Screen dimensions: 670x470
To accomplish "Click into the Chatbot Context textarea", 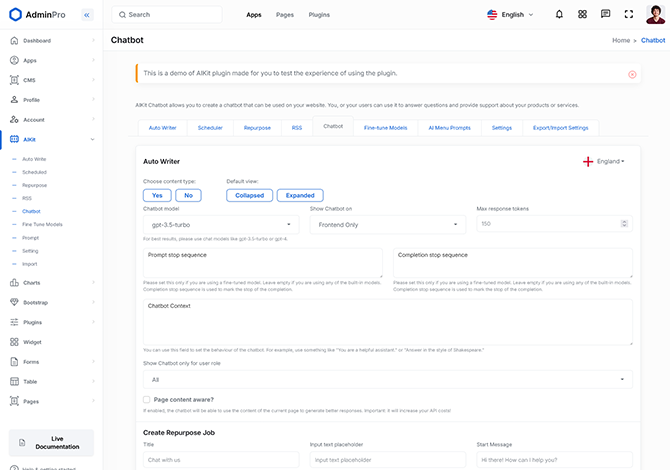I will pyautogui.click(x=388, y=321).
